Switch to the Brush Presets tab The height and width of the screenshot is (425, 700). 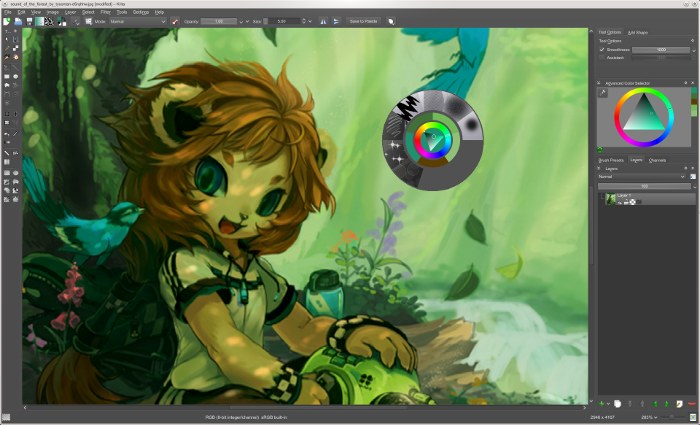[x=611, y=160]
